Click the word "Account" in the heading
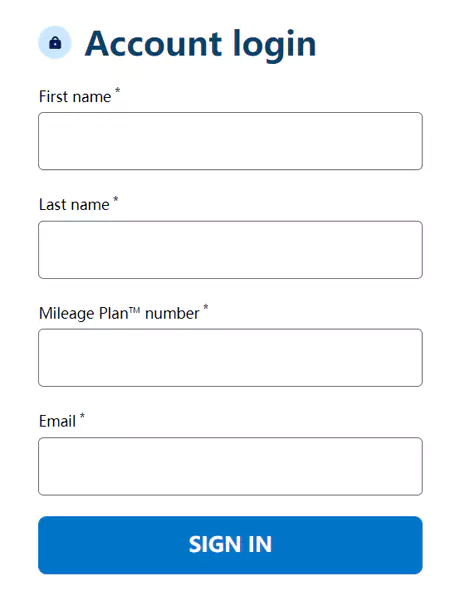Screen dimensions: 450x590 coord(154,43)
